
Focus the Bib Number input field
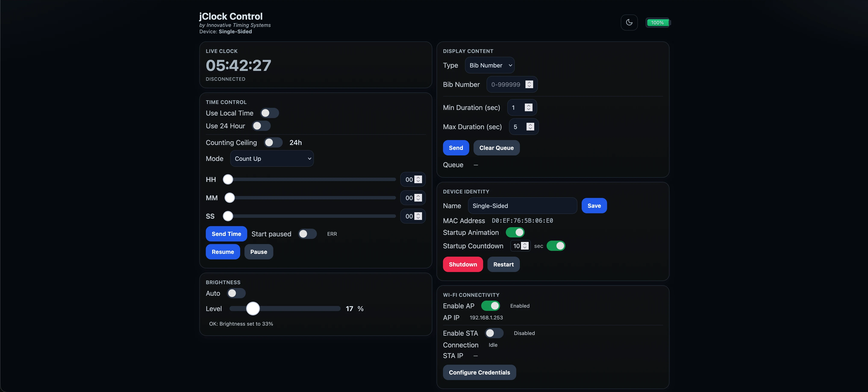click(512, 85)
